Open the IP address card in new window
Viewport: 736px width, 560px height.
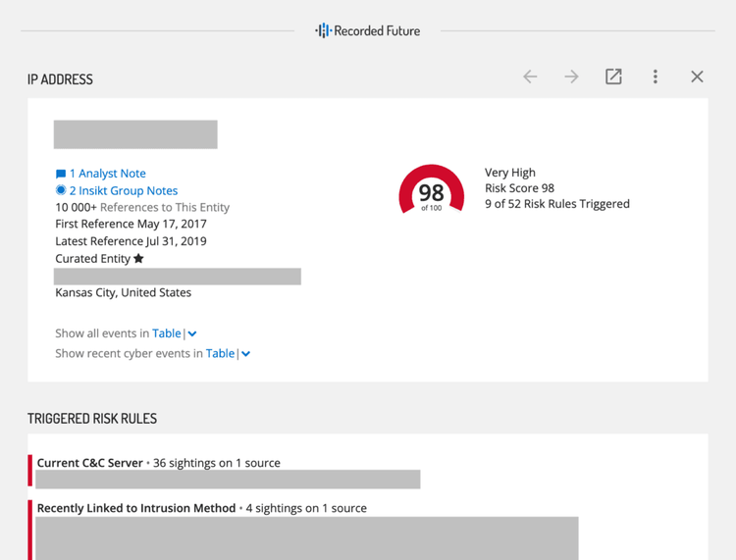pyautogui.click(x=613, y=76)
